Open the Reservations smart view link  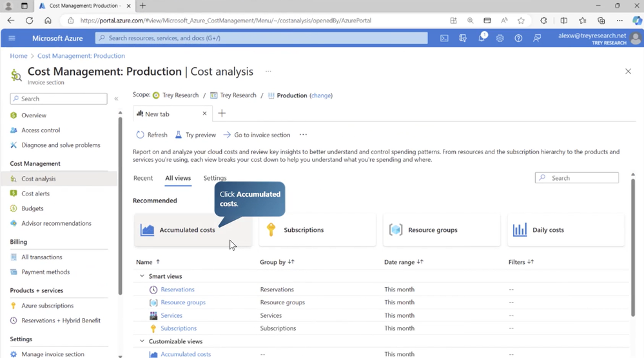tap(177, 290)
